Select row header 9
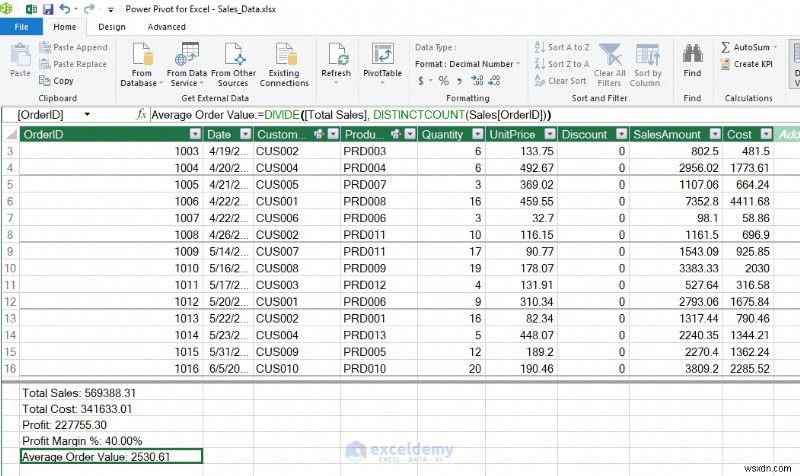 [10, 252]
